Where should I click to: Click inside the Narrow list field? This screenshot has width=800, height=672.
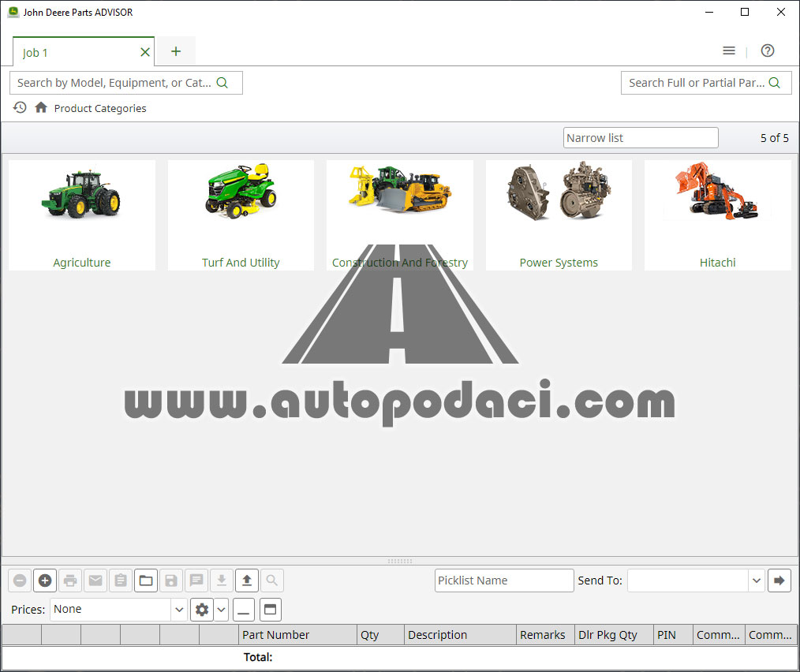(x=640, y=137)
